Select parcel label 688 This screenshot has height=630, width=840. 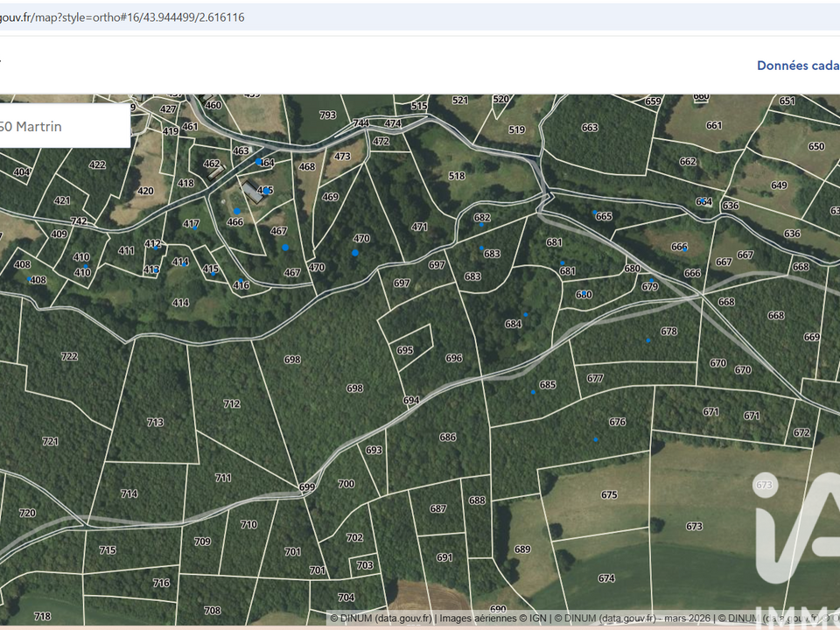tap(477, 500)
